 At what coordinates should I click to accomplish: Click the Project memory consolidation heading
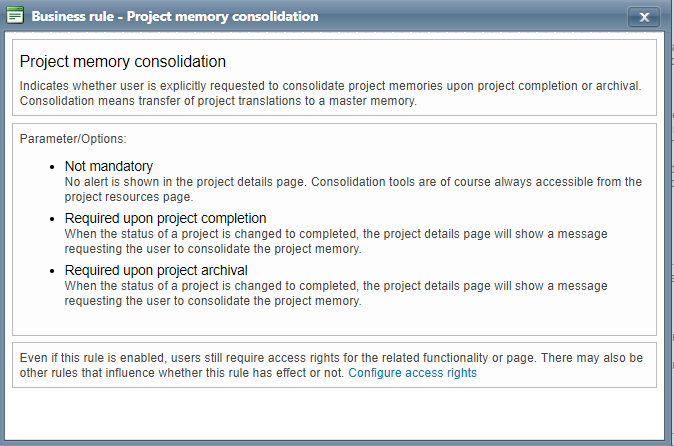point(123,62)
